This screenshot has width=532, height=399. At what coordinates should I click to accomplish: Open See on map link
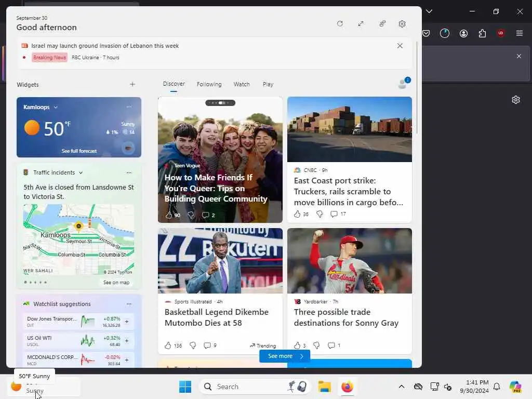pos(116,282)
